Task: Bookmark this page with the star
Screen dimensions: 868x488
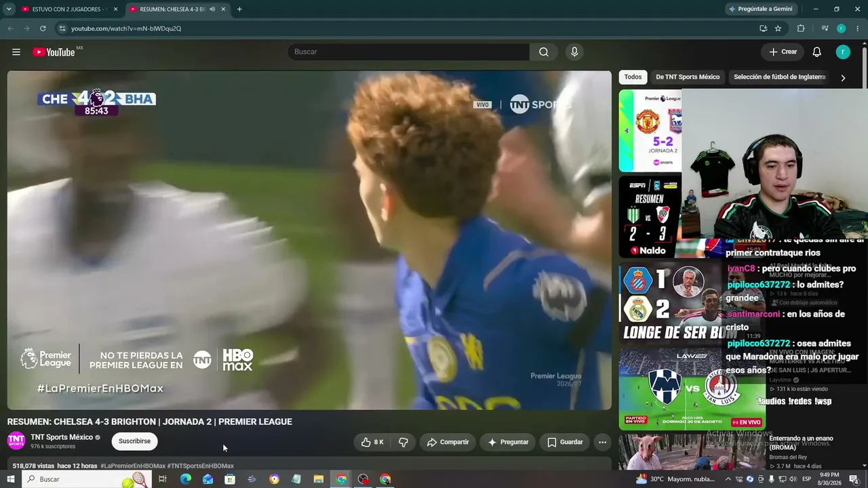Action: [778, 28]
